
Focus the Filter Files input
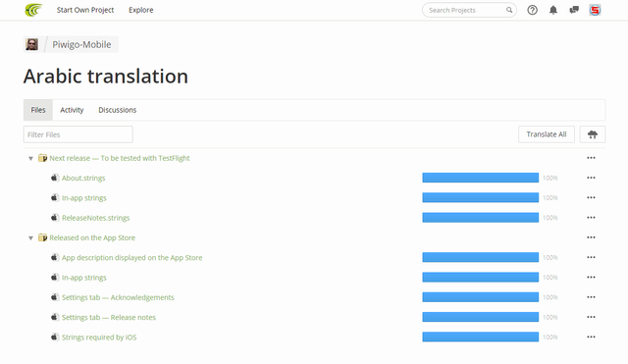(x=78, y=134)
